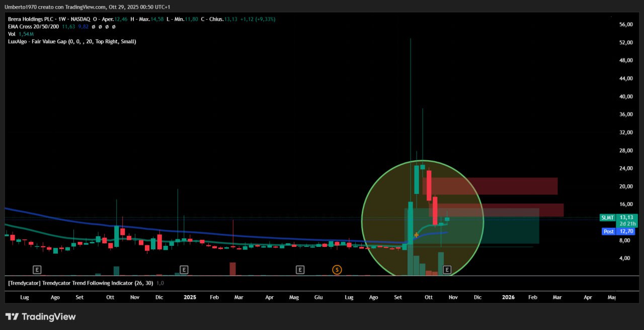
Task: Click the orange S split marker
Action: point(337,270)
